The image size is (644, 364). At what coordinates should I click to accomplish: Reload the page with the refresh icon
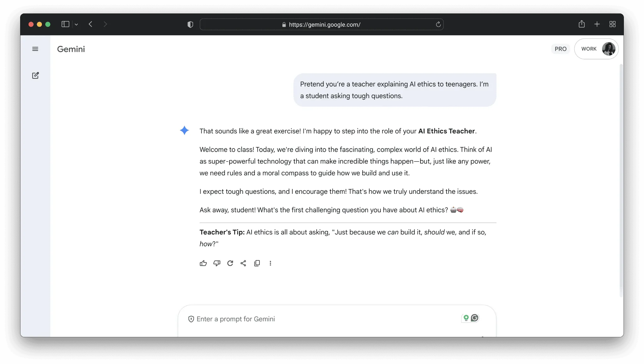coord(438,25)
